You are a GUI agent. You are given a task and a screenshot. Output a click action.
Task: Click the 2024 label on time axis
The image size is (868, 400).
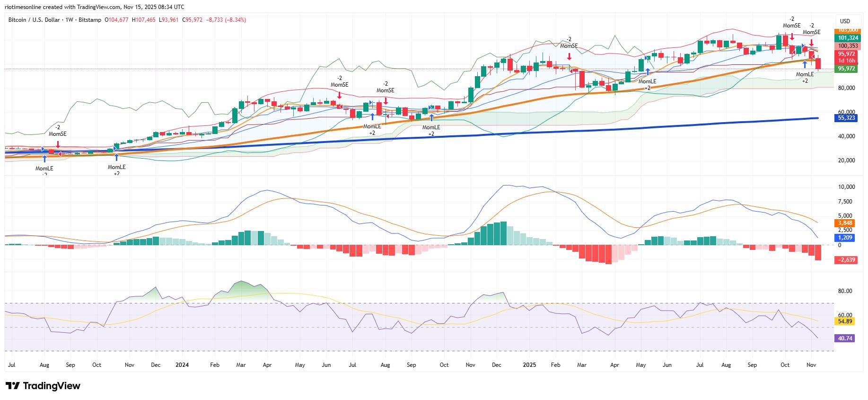(182, 365)
